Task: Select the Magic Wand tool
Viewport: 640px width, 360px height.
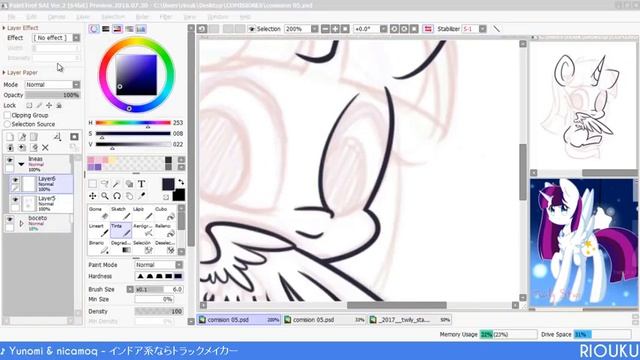Action: click(117, 184)
